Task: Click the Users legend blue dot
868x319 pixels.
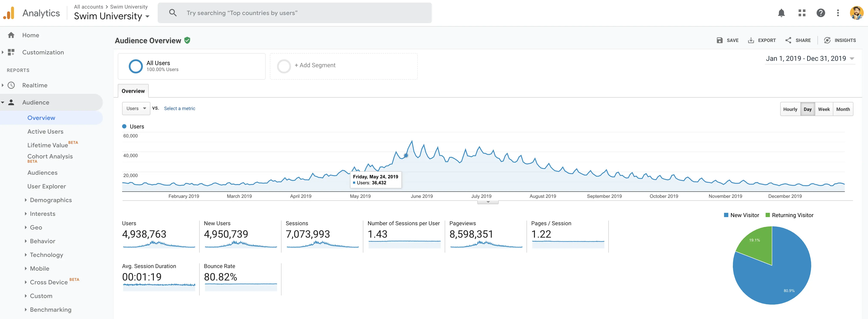Action: click(x=124, y=126)
